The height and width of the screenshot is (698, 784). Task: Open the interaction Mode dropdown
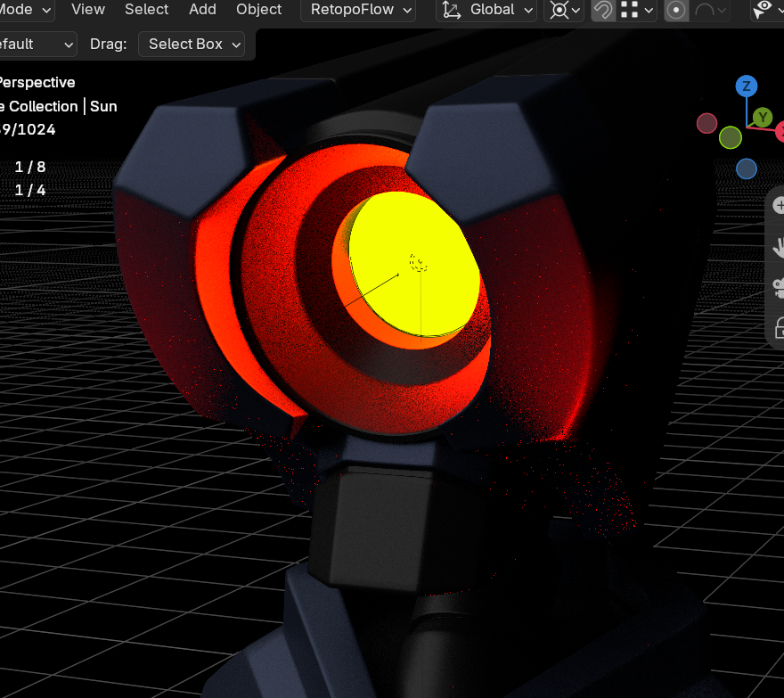tap(25, 10)
